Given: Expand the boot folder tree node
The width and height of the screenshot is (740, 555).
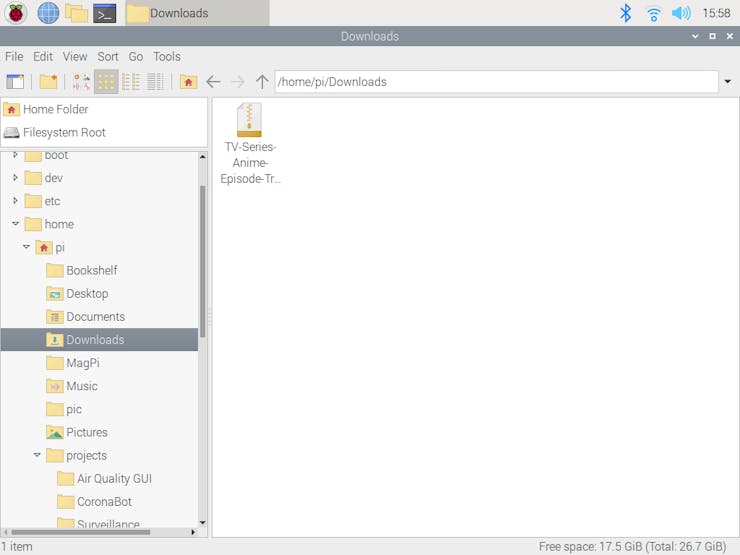Looking at the screenshot, I should pyautogui.click(x=15, y=155).
